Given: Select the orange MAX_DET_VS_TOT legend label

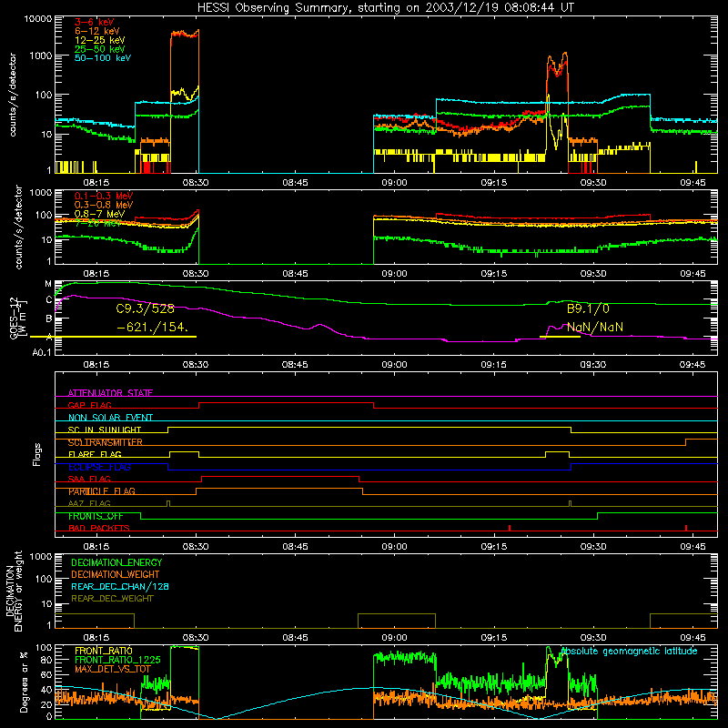Looking at the screenshot, I should point(113,669).
